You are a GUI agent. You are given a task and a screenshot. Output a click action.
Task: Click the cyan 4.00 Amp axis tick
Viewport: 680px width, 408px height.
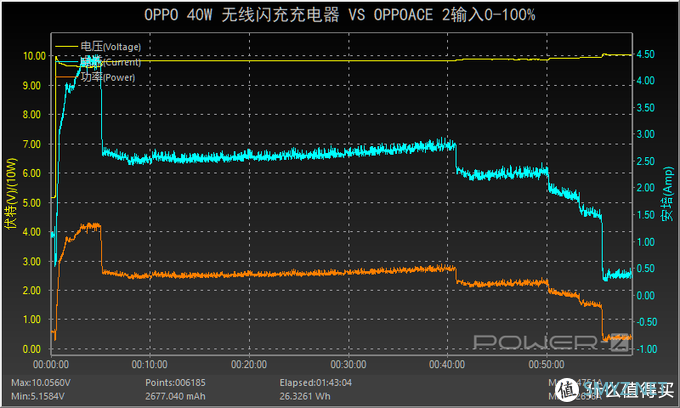click(x=645, y=81)
